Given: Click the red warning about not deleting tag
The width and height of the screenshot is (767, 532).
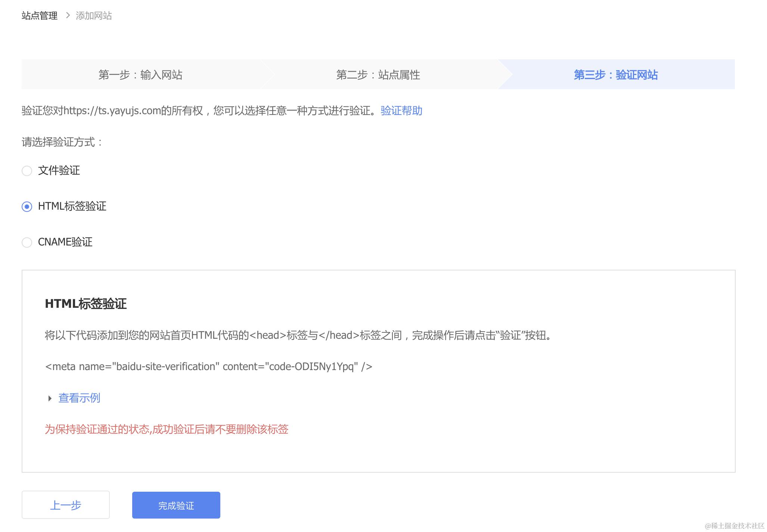Looking at the screenshot, I should 167,429.
